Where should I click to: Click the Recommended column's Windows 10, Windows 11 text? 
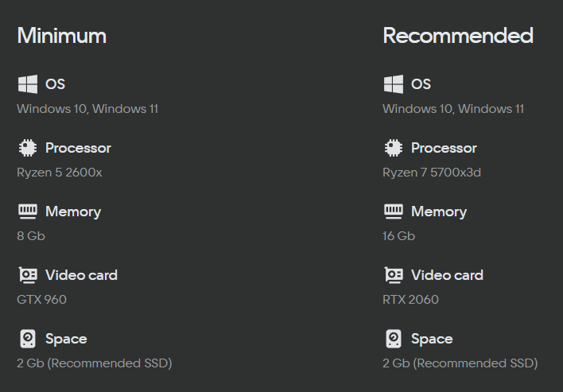[453, 109]
